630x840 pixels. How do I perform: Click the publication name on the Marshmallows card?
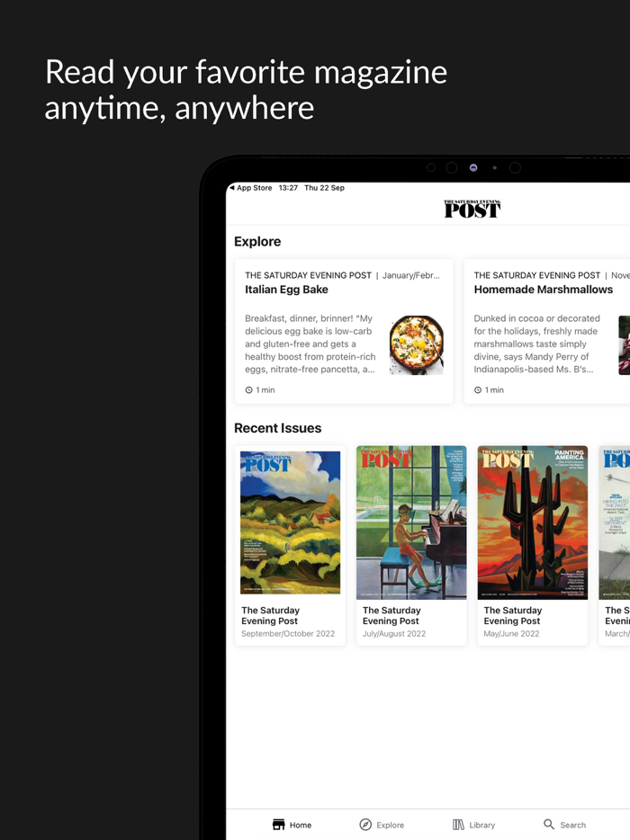(x=537, y=275)
